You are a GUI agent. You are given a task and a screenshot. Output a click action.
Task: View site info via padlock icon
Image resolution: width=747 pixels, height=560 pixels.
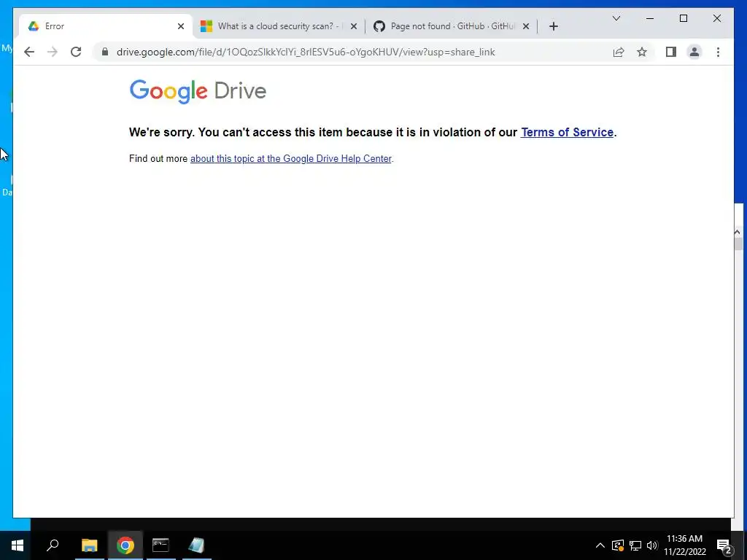point(105,52)
